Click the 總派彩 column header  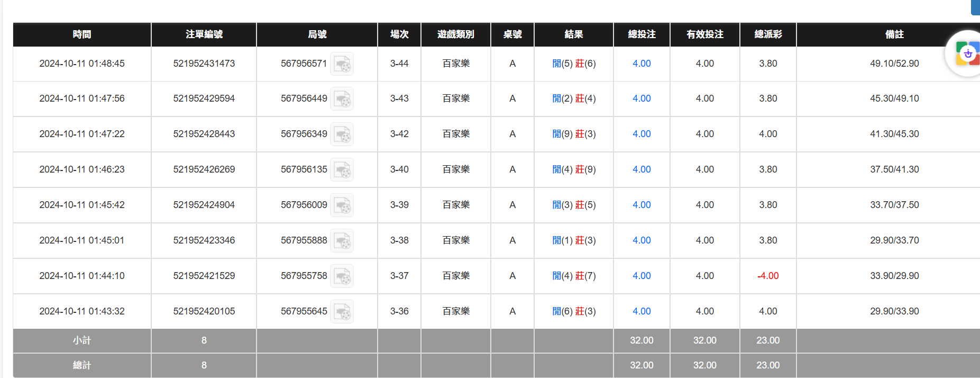768,34
